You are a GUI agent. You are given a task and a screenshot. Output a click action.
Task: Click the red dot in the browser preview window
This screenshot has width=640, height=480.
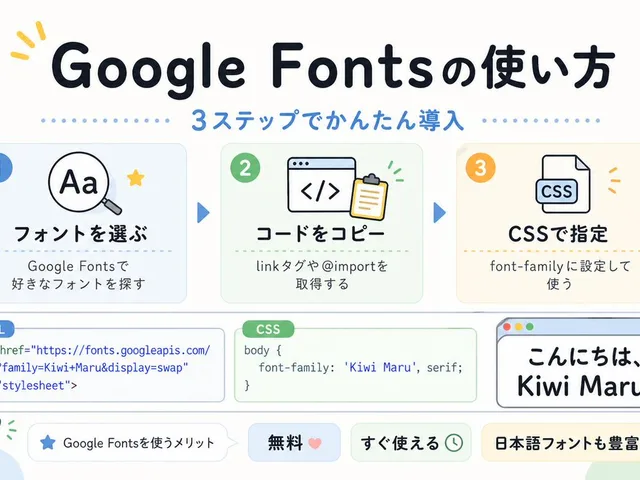507,327
